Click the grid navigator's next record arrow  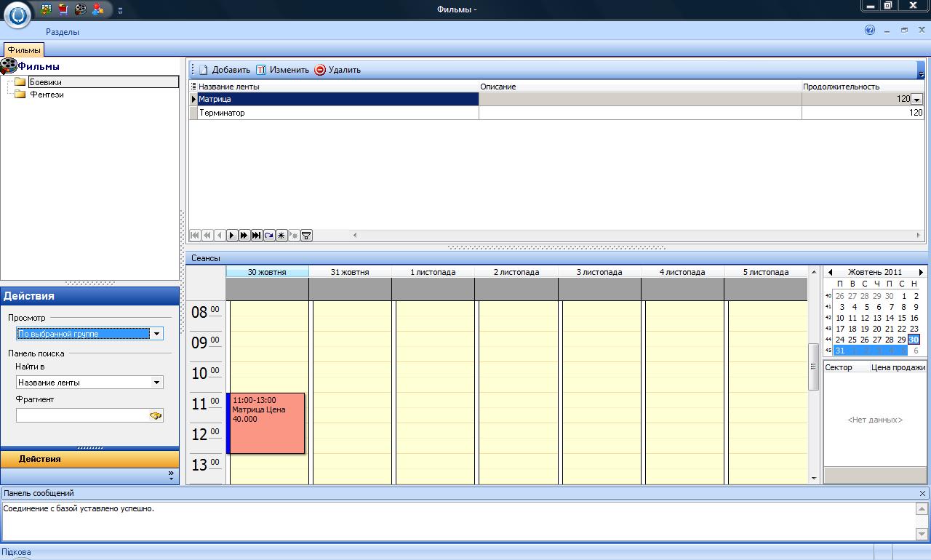(232, 235)
